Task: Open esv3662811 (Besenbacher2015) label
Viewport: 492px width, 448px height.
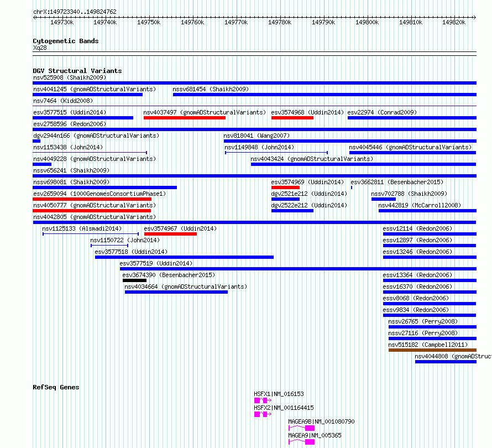Action: [396, 182]
